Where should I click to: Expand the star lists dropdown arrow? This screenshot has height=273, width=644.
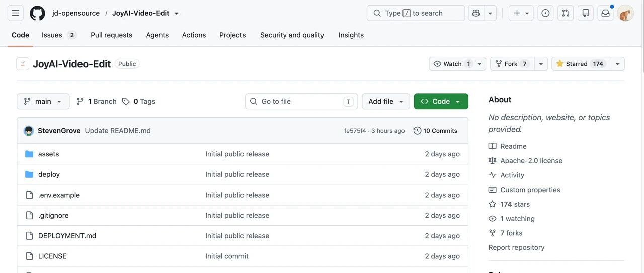pyautogui.click(x=618, y=64)
